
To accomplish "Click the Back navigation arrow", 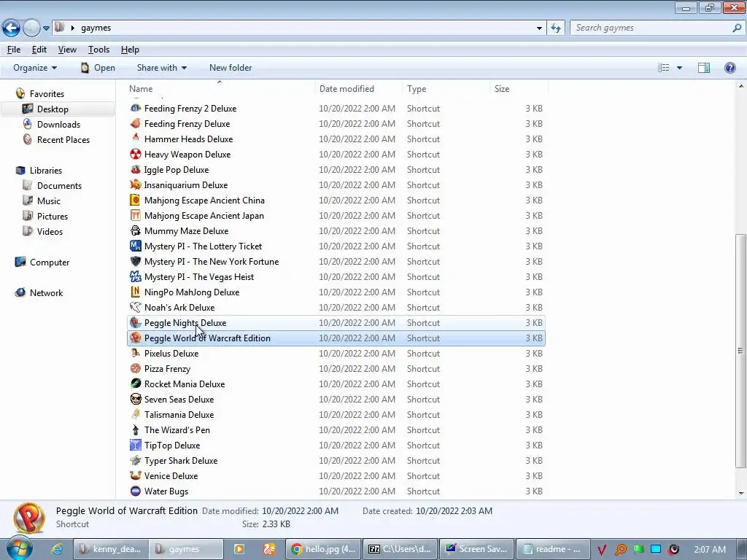I will (12, 28).
